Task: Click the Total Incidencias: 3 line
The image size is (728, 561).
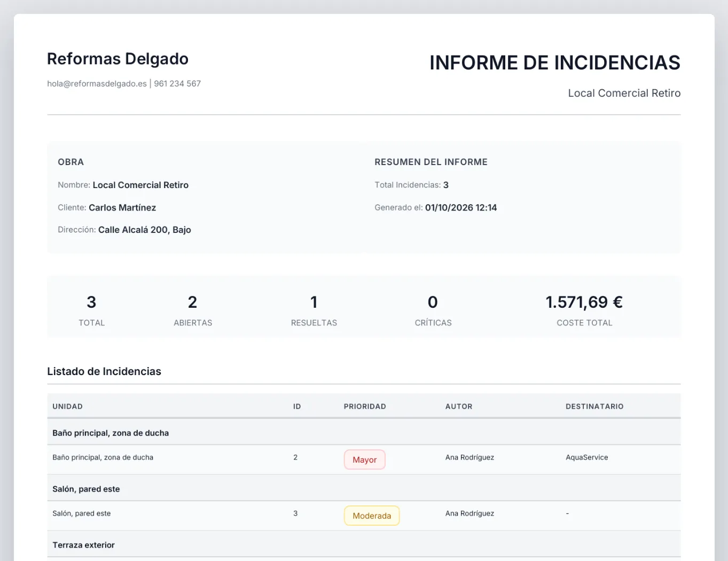Action: [x=412, y=185]
